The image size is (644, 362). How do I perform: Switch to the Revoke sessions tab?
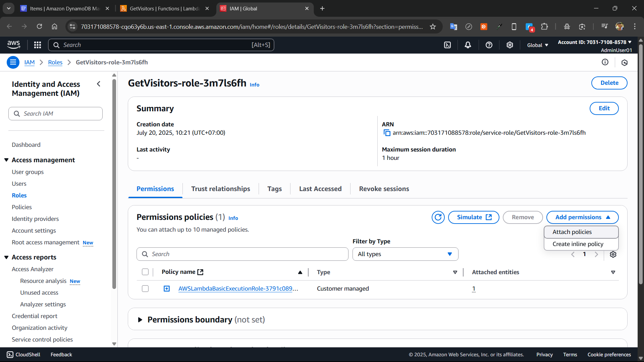tap(384, 189)
